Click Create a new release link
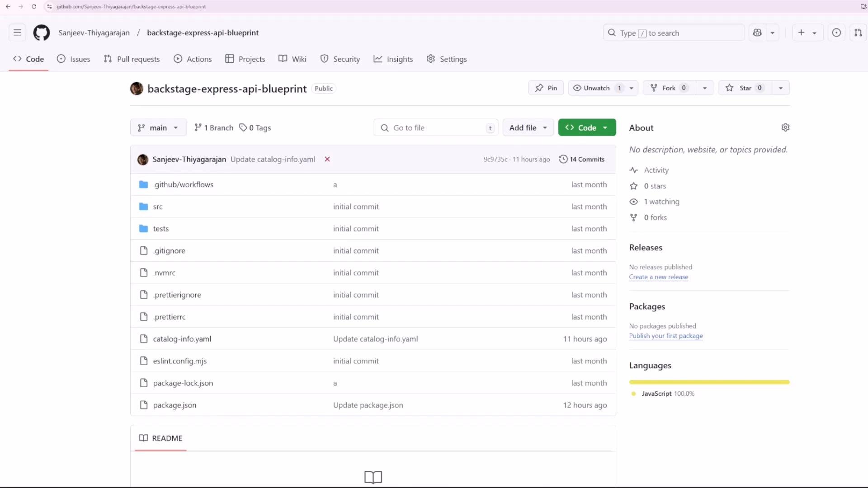This screenshot has width=868, height=488. (658, 277)
